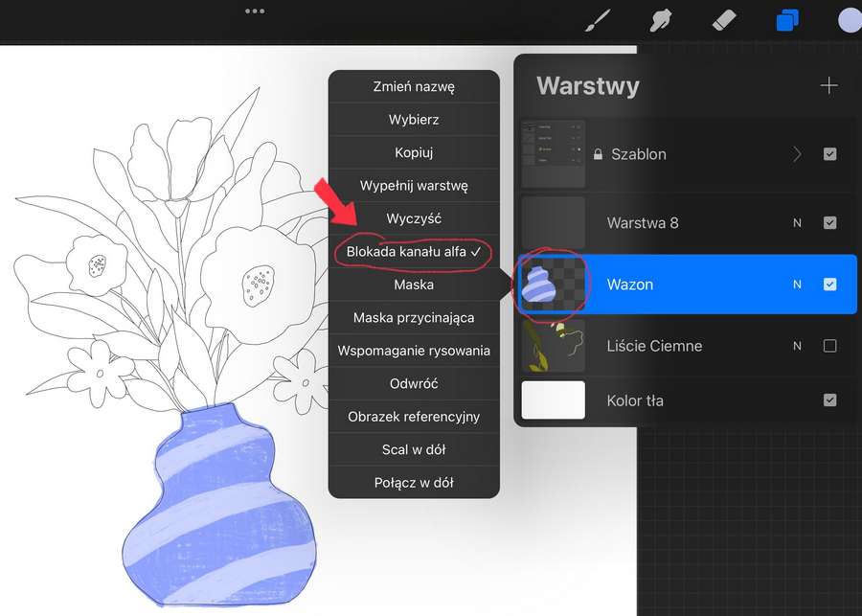Tap the Liście Ciemne thumbnail
The height and width of the screenshot is (616, 862).
pyautogui.click(x=553, y=346)
